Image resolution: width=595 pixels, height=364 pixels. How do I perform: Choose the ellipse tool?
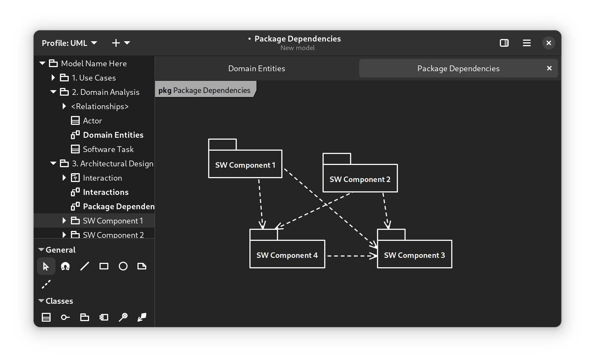123,266
